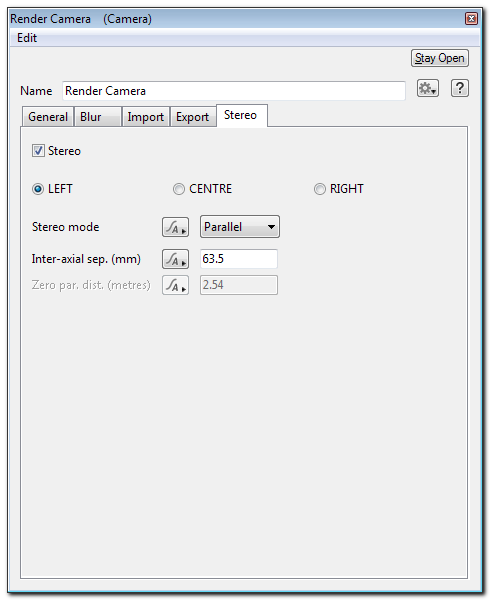
Task: Select the LEFT radio button
Action: 38,189
